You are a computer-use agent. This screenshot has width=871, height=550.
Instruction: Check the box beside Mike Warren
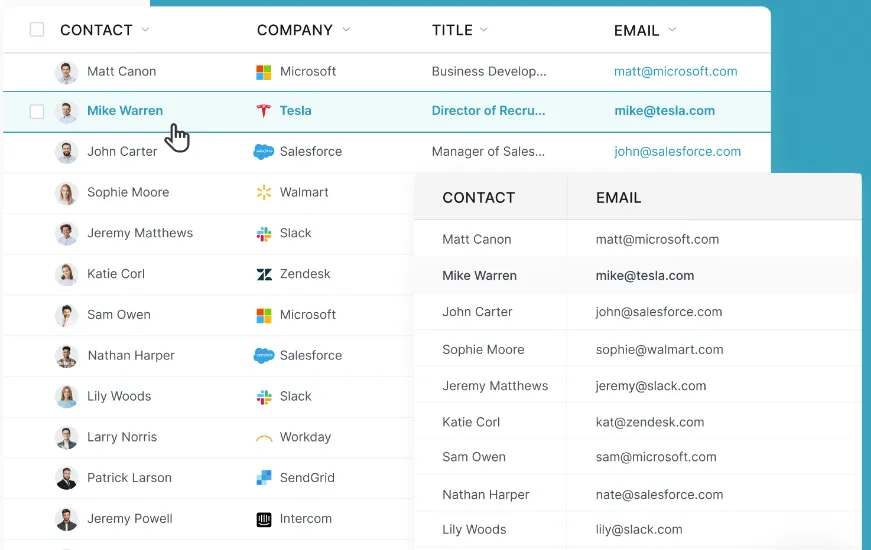click(37, 111)
